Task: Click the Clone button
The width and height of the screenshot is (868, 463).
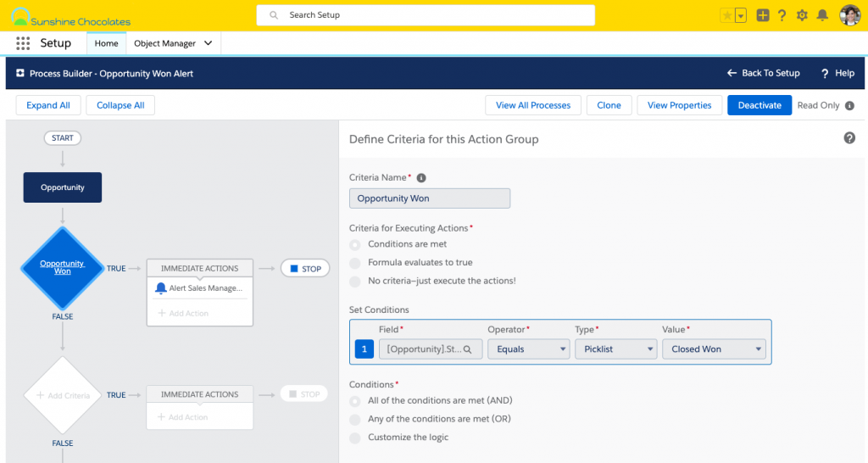Action: 609,105
